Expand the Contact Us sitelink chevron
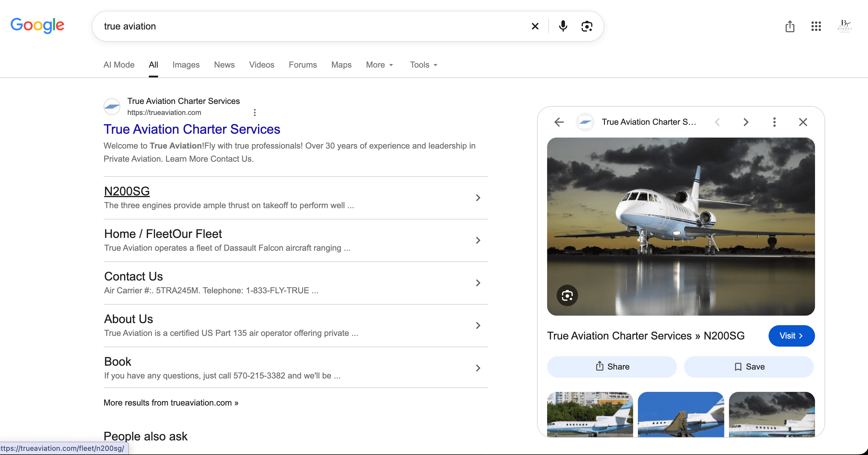Image resolution: width=868 pixels, height=455 pixels. (x=478, y=283)
